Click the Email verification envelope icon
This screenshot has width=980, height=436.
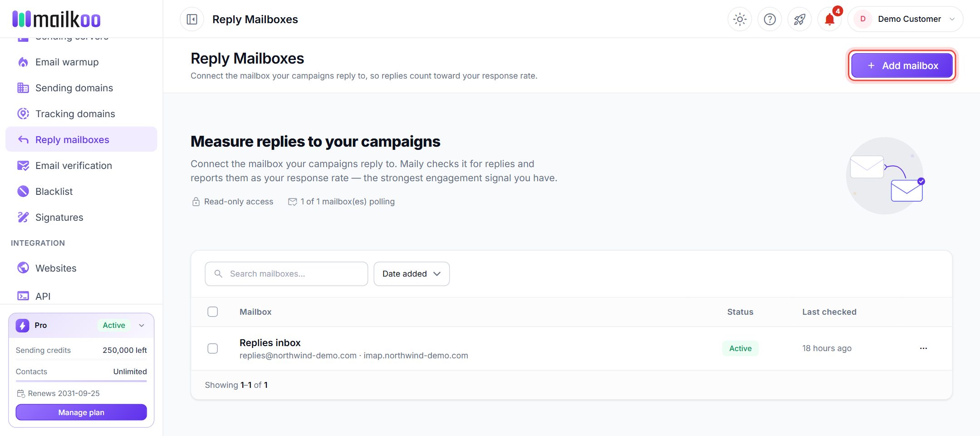click(23, 166)
